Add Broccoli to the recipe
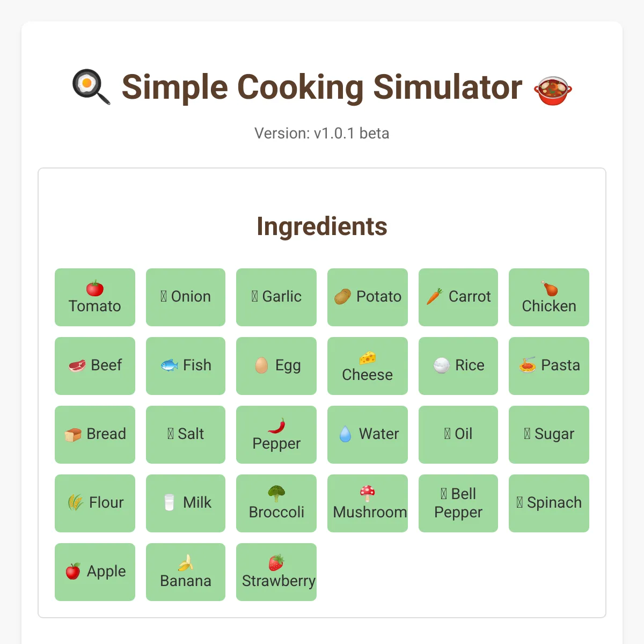This screenshot has height=644, width=644. point(276,503)
